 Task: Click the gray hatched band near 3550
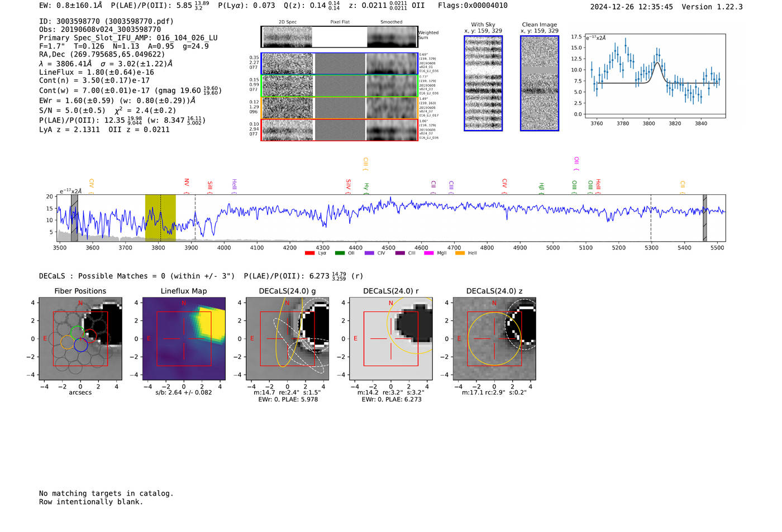click(x=74, y=218)
